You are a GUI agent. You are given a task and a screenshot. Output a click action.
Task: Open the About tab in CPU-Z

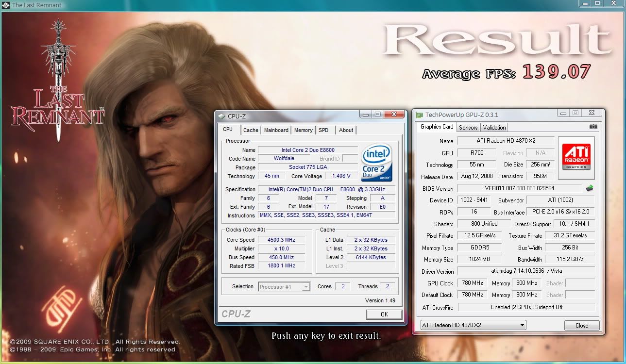coord(346,130)
